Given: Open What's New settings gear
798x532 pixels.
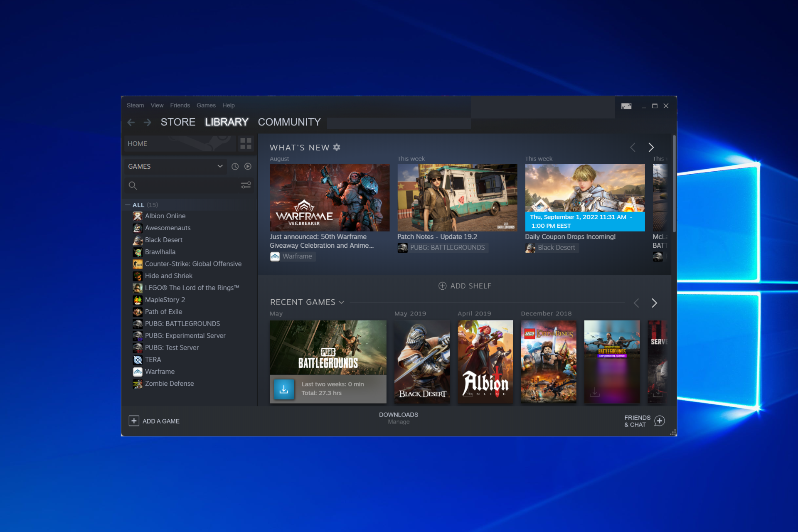Looking at the screenshot, I should 337,147.
